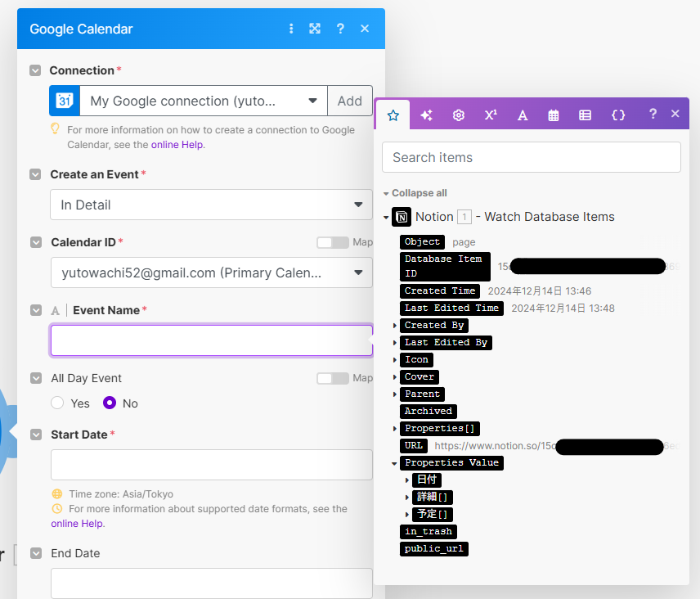Click the Event Name input field
Viewport: 700px width, 599px height.
click(211, 340)
